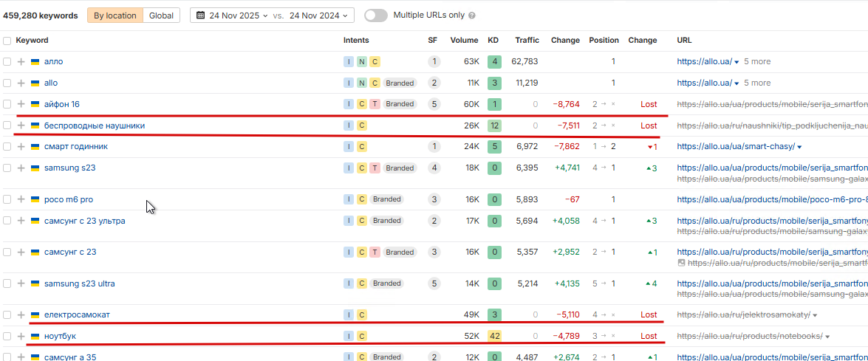Click Branded tag for poco m6 pro
Screen dimensions: 868x361
[387, 199]
